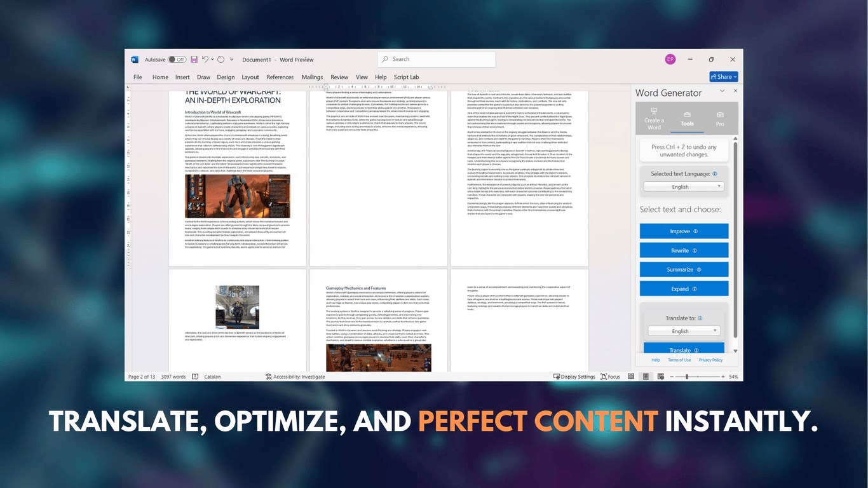This screenshot has height=488, width=868.
Task: Switch to Read Mode view
Action: 631,377
